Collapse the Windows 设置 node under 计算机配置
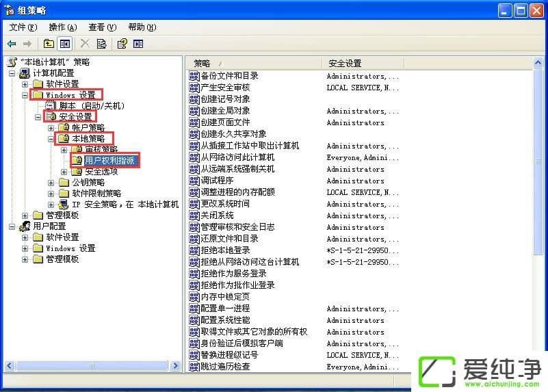The image size is (548, 392). tap(25, 95)
